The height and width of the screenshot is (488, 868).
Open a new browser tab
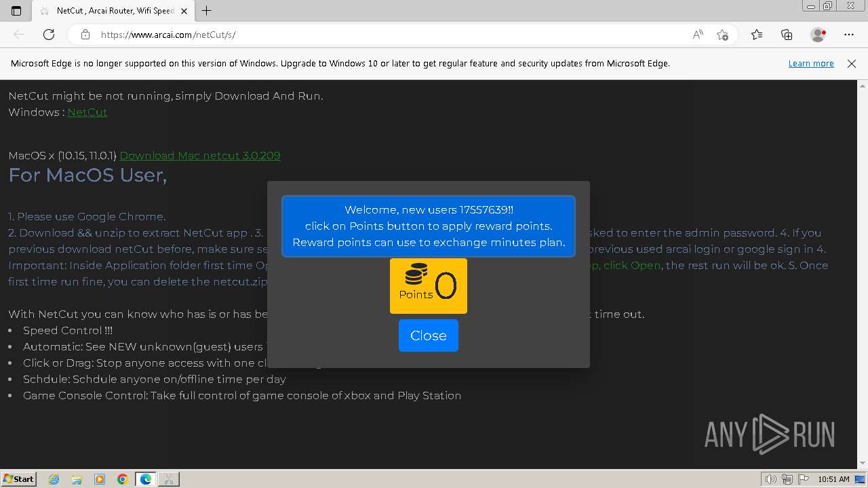click(207, 11)
